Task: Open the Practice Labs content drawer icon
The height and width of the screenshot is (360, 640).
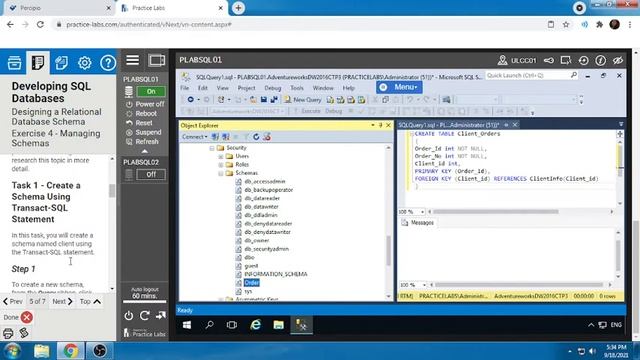Action: (x=14, y=63)
